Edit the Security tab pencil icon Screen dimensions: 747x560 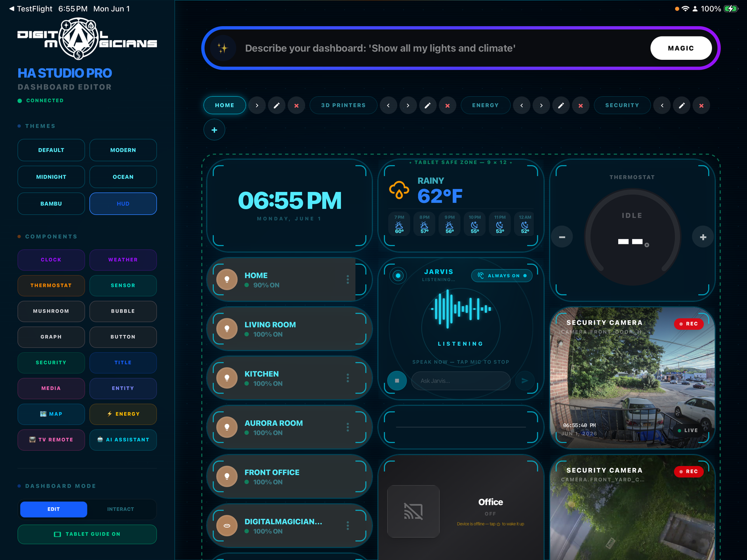(682, 106)
